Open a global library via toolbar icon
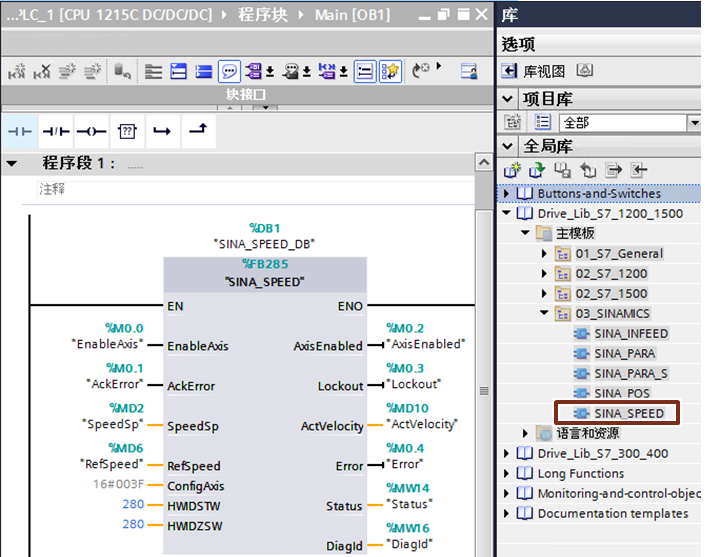Screen dimensions: 705x557 536,171
